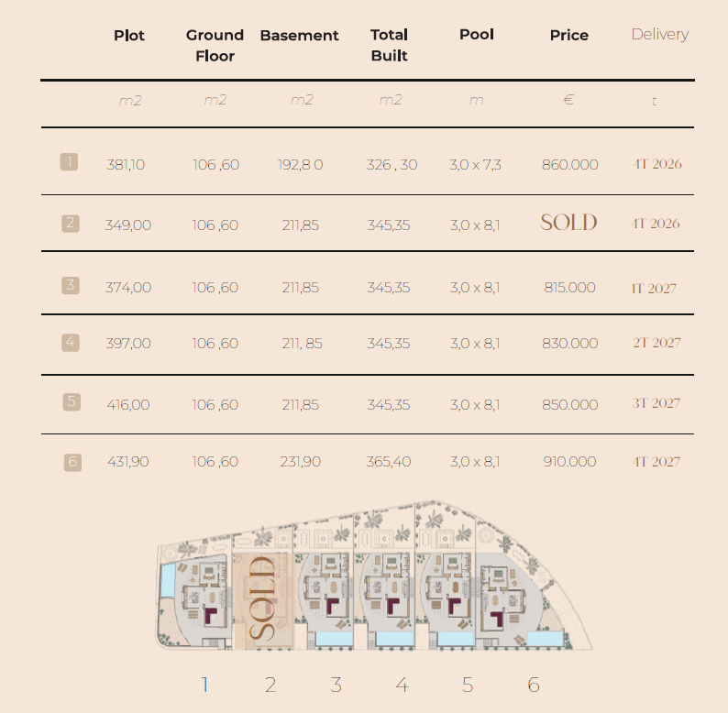Select the 3,0 x 7,3 pool size cell

pos(475,165)
